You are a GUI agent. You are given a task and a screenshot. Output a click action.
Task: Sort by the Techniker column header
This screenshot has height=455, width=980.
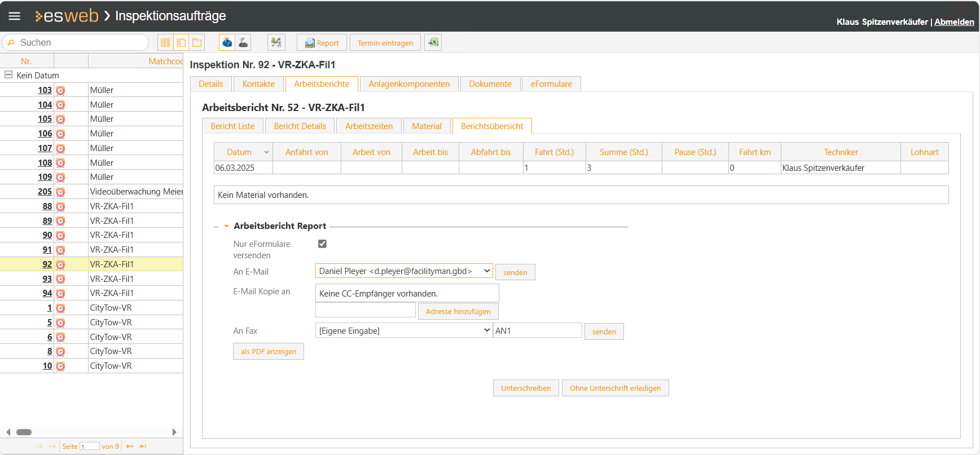coord(841,152)
